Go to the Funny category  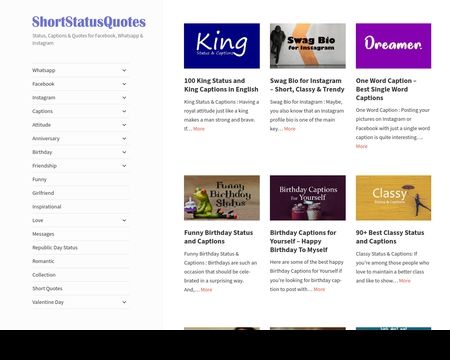click(x=39, y=179)
